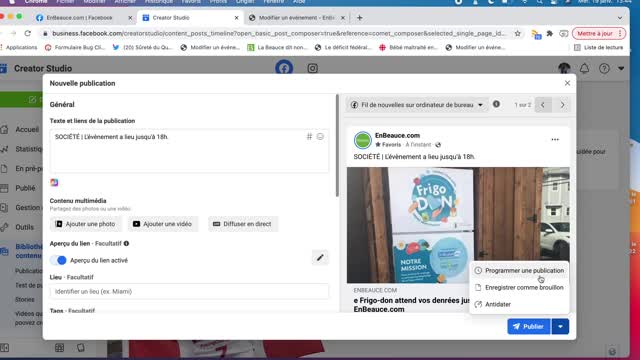The height and width of the screenshot is (360, 640).
Task: Open the Chrome extensions puzzle icon
Action: [549, 33]
